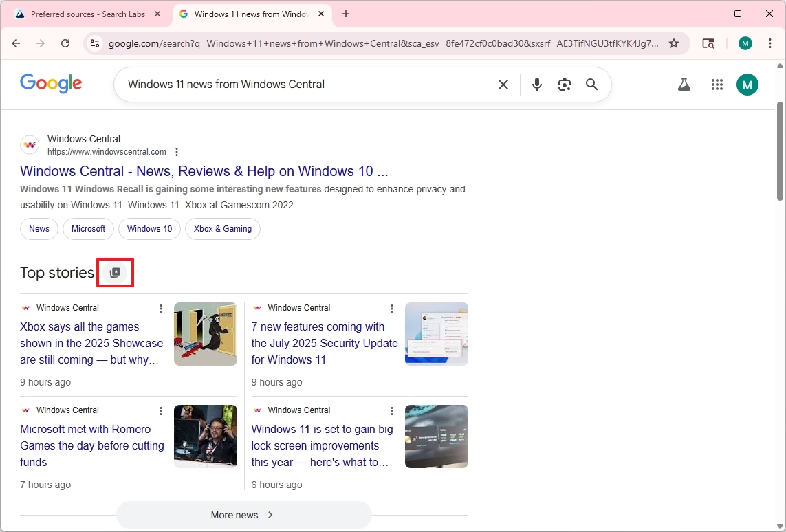Switch to Preferred sources - Search Labs tab
The width and height of the screenshot is (786, 532).
click(88, 14)
